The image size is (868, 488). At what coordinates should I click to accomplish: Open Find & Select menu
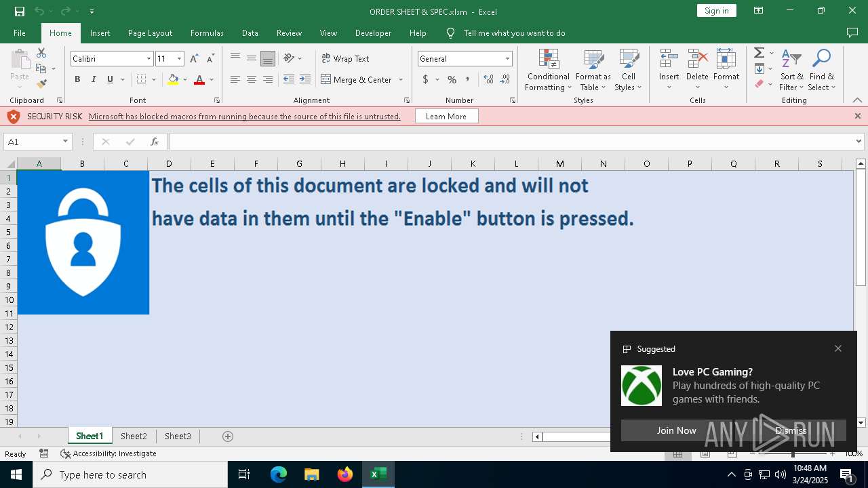pyautogui.click(x=821, y=70)
